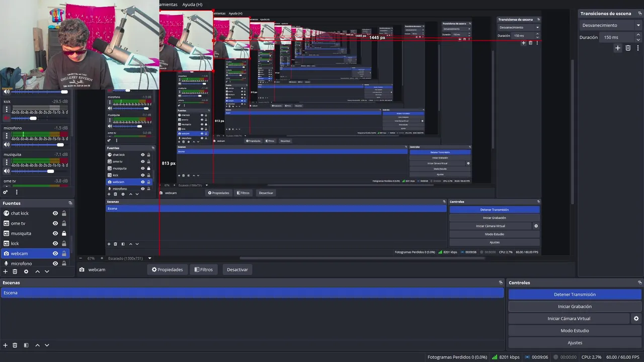Enable Modo Estudio
This screenshot has height=362, width=644.
575,330
